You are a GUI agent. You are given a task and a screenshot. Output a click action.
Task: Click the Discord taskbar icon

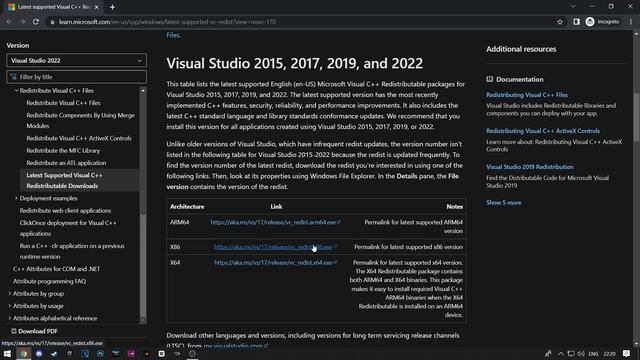pos(39,353)
